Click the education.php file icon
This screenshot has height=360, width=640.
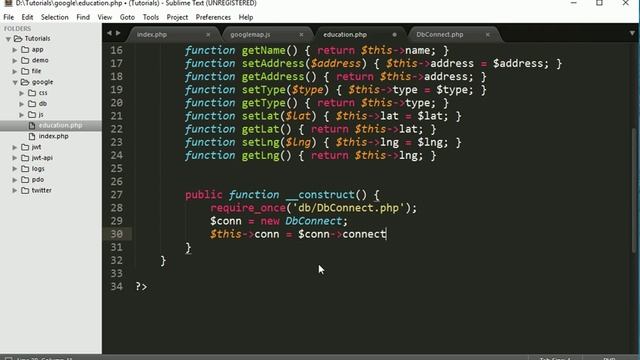pyautogui.click(x=32, y=125)
